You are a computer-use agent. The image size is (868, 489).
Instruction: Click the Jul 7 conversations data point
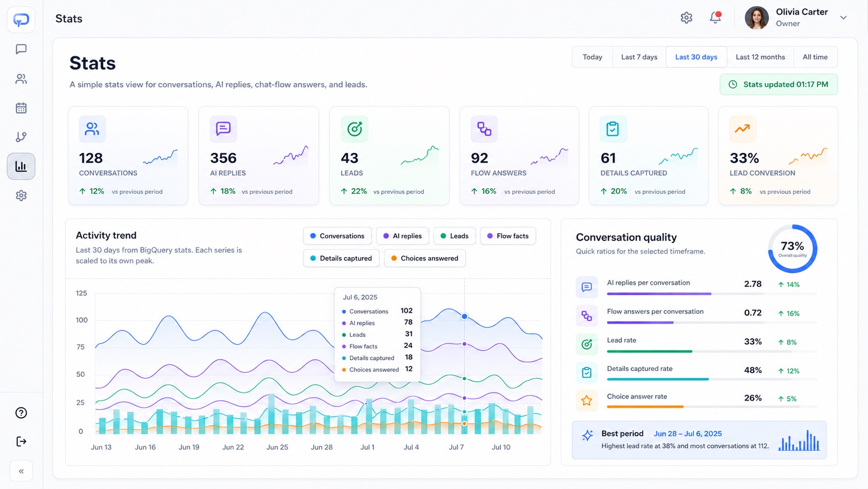click(x=465, y=316)
